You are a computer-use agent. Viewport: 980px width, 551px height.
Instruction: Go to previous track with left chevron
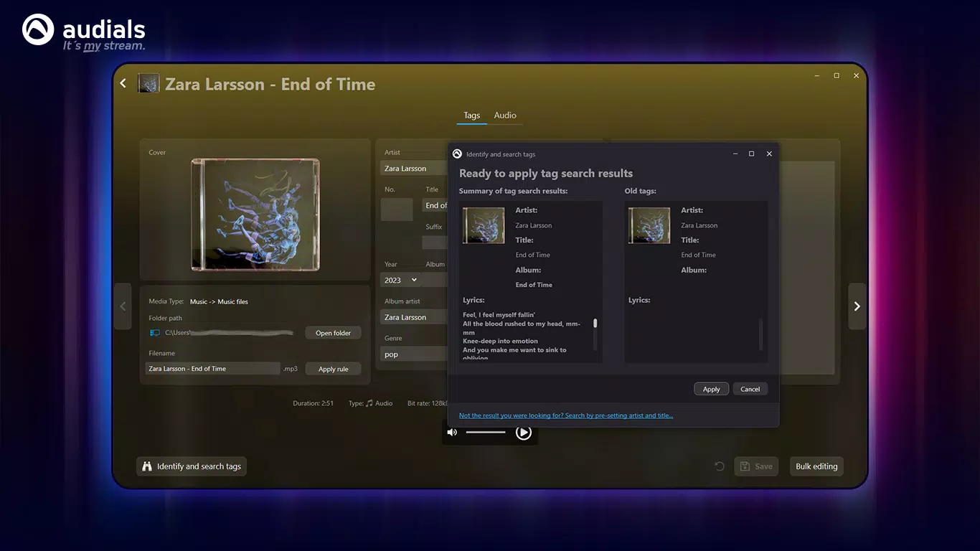click(x=123, y=306)
